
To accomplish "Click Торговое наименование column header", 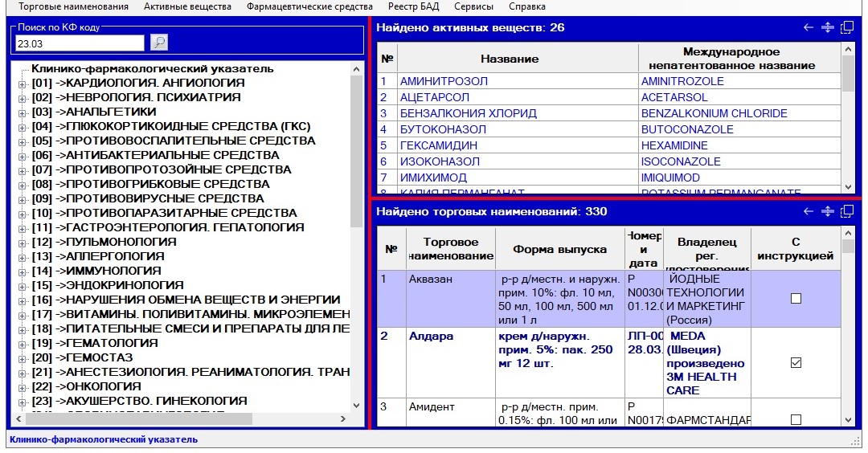I will [451, 249].
